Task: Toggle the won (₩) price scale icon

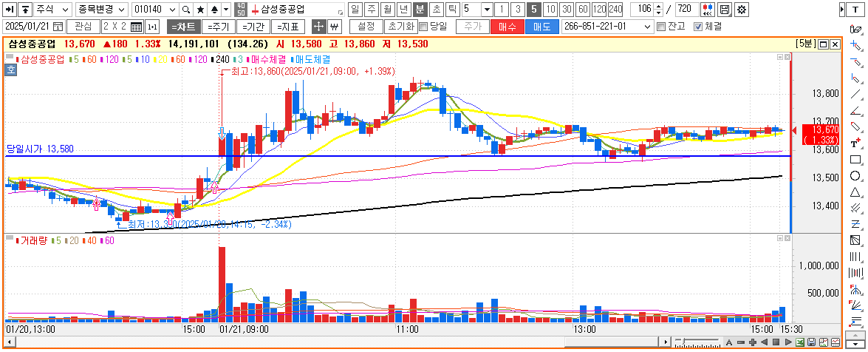Action: (x=334, y=27)
